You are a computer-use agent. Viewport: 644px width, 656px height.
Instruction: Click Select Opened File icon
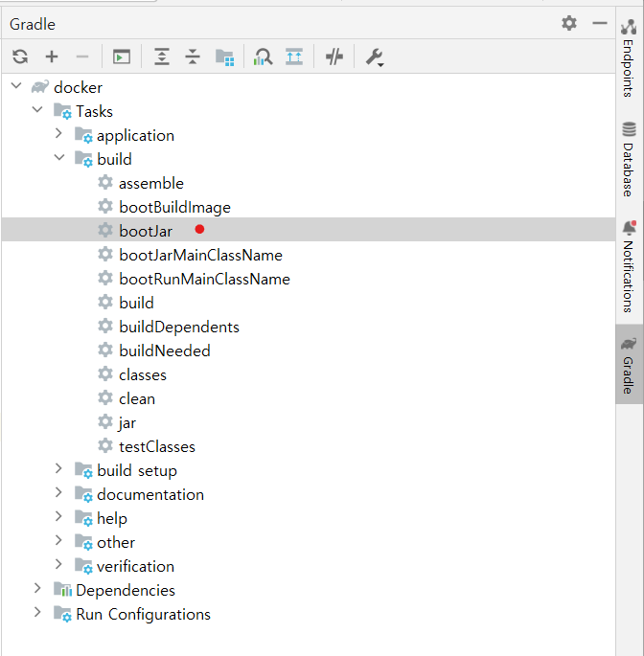coord(294,57)
